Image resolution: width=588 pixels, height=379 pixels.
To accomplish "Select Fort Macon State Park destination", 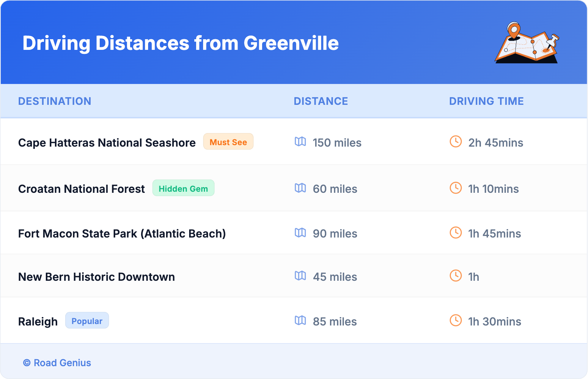I will 122,233.
